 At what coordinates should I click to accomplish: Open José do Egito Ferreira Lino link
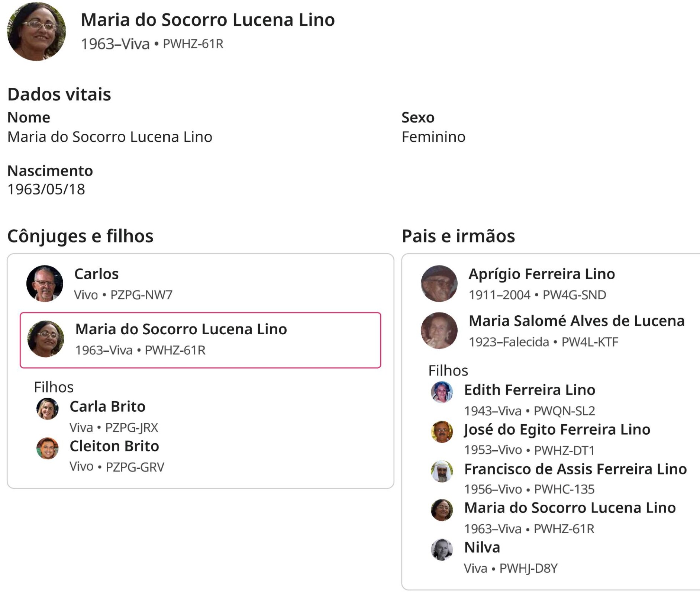557,430
